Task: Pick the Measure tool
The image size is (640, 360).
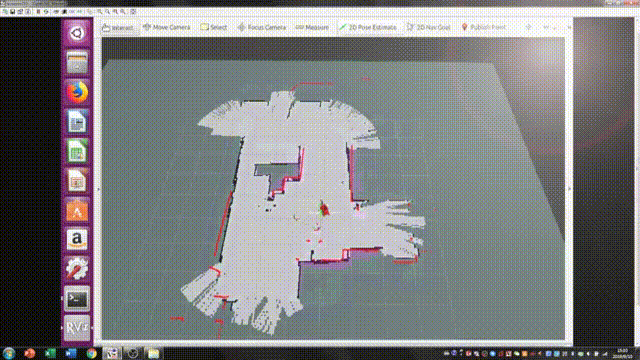Action: [312, 27]
